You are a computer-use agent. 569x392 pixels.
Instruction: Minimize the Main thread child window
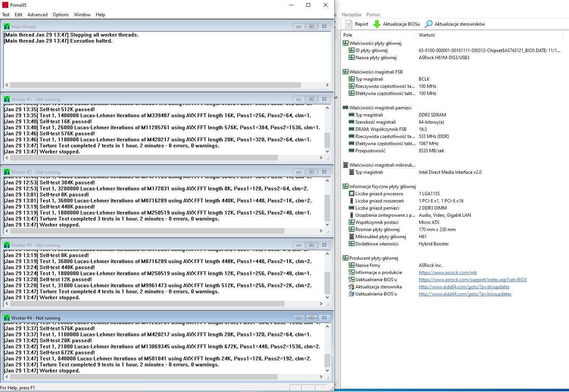298,26
